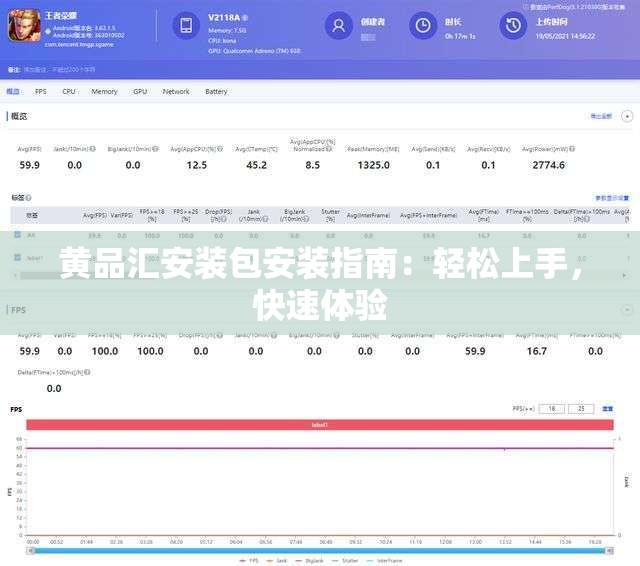Collapse the 概览 section with round button
The height and width of the screenshot is (566, 640).
pos(627,116)
